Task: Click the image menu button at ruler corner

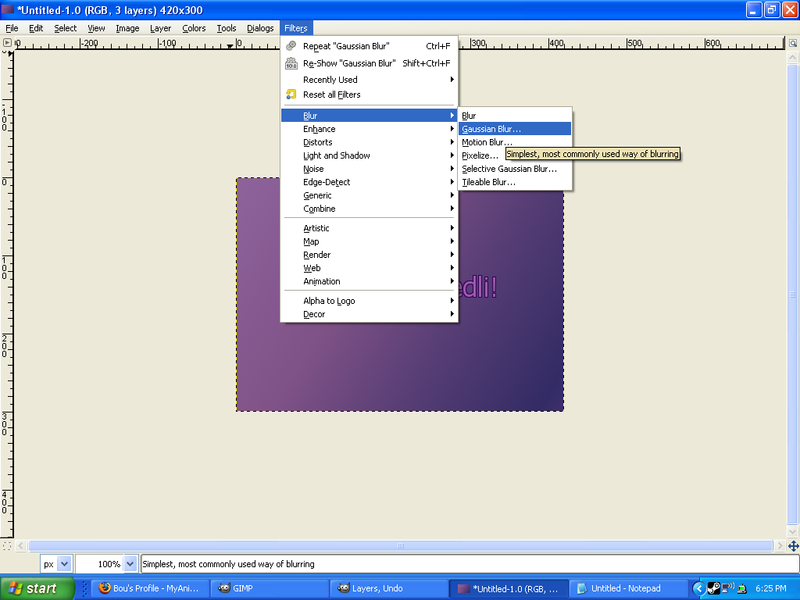Action: pos(7,43)
